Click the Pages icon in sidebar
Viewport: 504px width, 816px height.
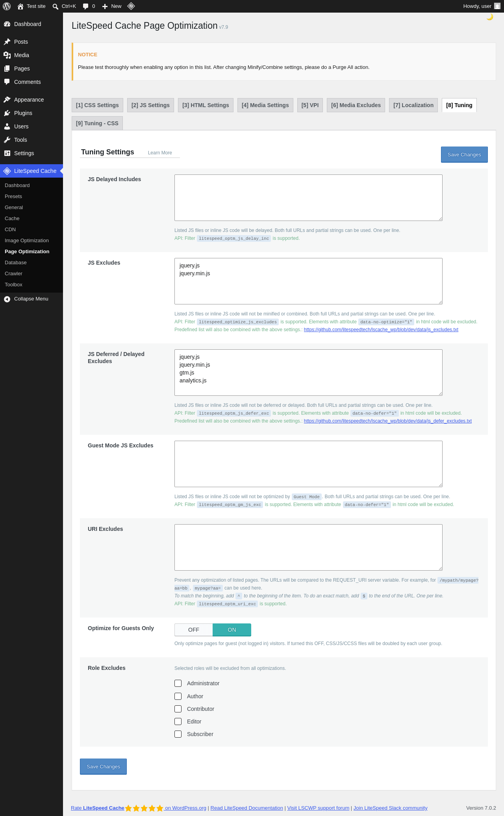pos(7,69)
